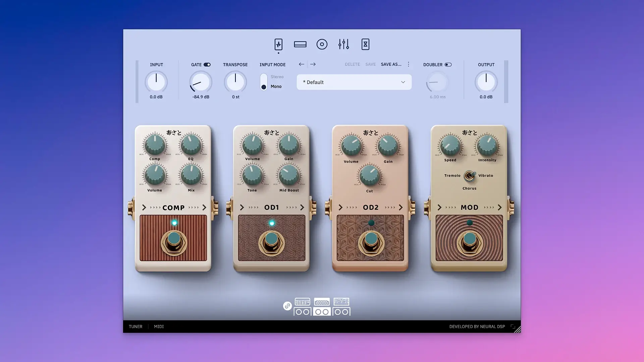Screen dimensions: 644x362
Task: Click the MOD pedal Intensity knob
Action: coord(487,145)
